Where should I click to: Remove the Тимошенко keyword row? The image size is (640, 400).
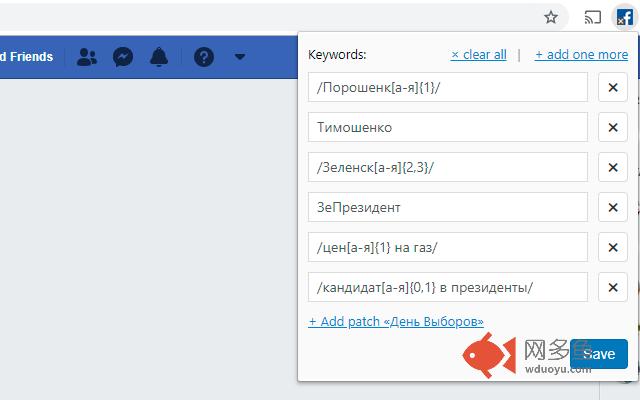pyautogui.click(x=612, y=128)
